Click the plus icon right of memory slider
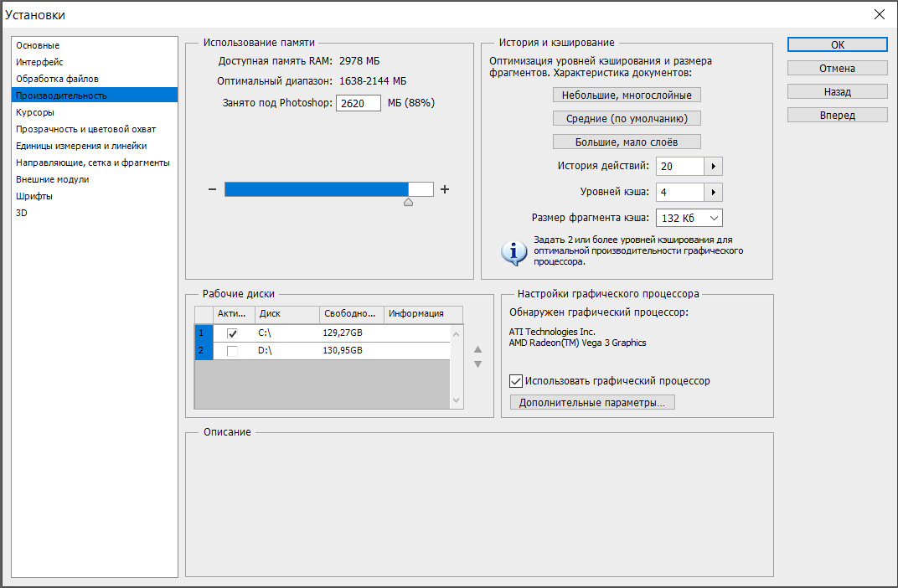898x588 pixels. pos(445,189)
